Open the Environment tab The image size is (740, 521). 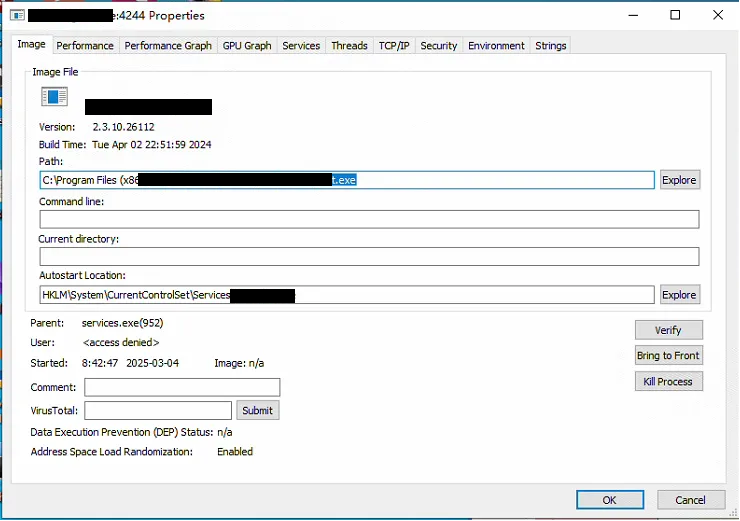point(496,45)
